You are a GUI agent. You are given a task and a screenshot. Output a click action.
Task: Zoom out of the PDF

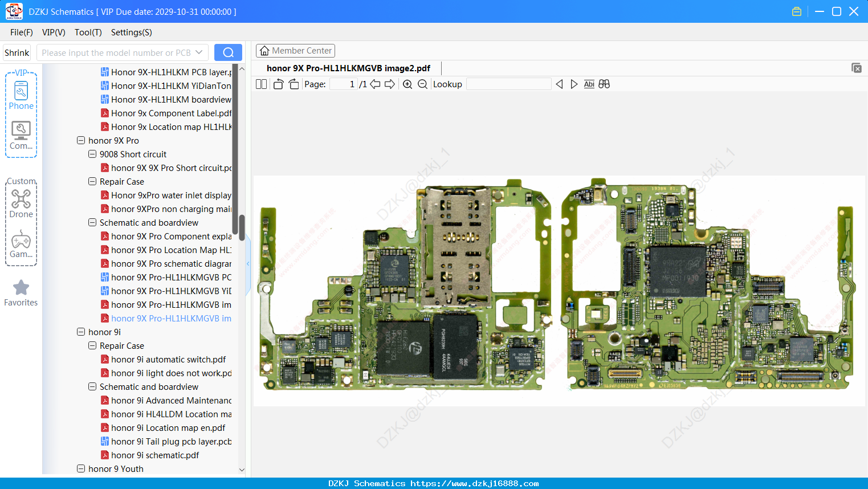pos(422,84)
